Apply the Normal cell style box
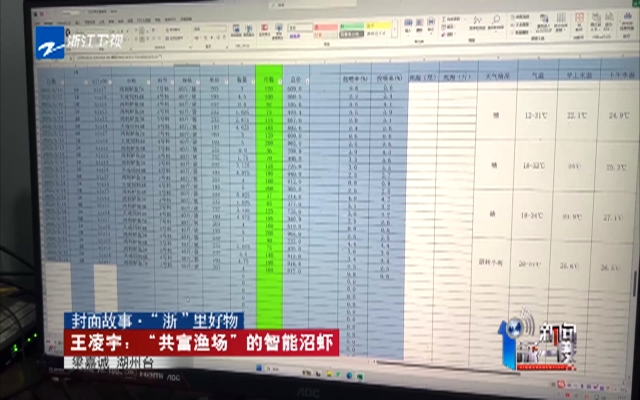Screen dimensions: 640x400 point(300,28)
